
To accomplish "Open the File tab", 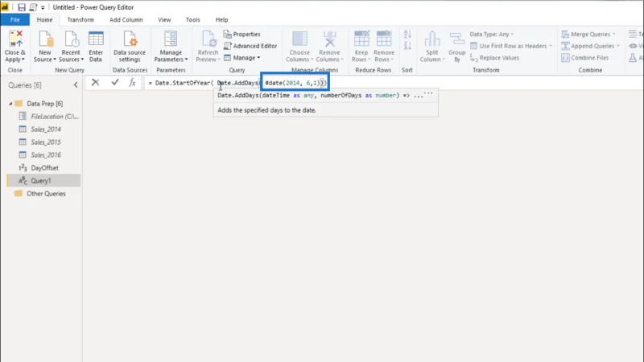I will [14, 19].
